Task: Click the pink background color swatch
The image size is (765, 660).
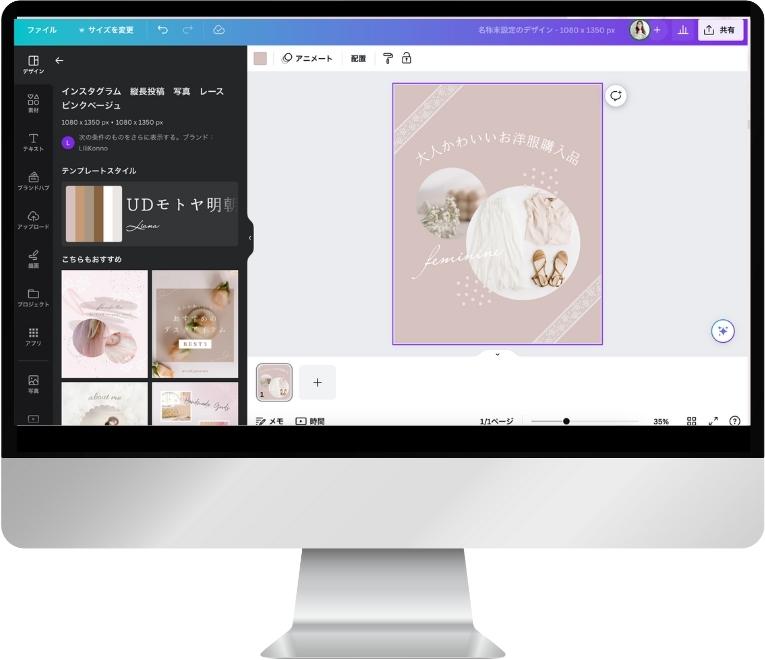Action: [260, 59]
